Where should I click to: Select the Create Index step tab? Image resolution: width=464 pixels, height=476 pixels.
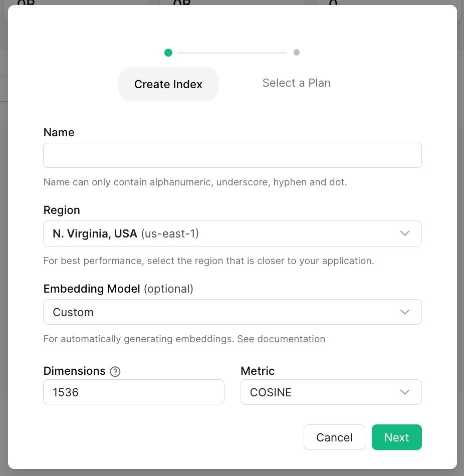[x=168, y=84]
